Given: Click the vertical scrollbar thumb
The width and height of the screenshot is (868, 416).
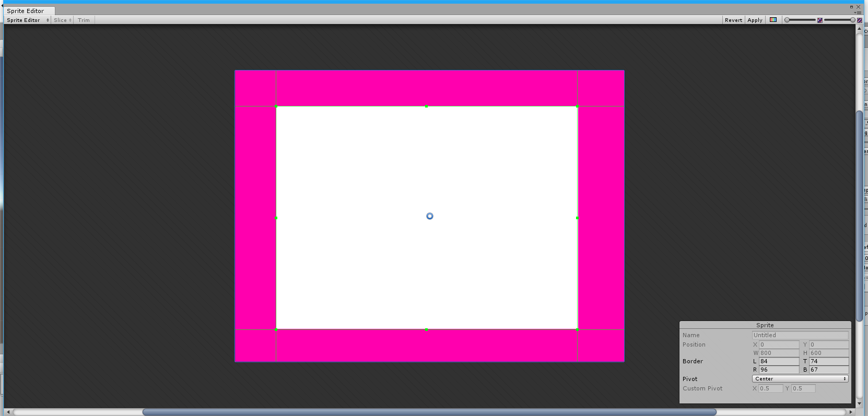Looking at the screenshot, I should [x=859, y=216].
